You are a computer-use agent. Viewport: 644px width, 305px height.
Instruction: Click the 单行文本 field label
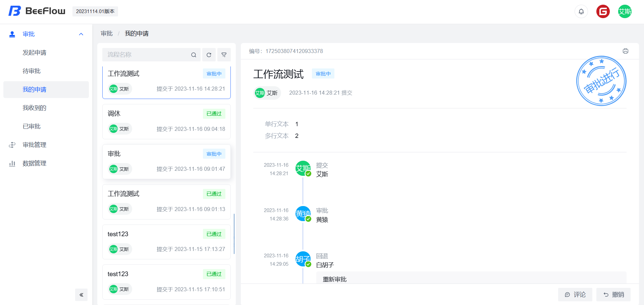tap(277, 124)
